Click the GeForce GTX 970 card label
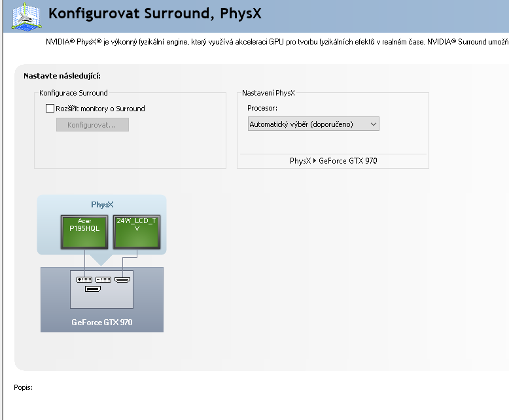The image size is (509, 420). (102, 323)
